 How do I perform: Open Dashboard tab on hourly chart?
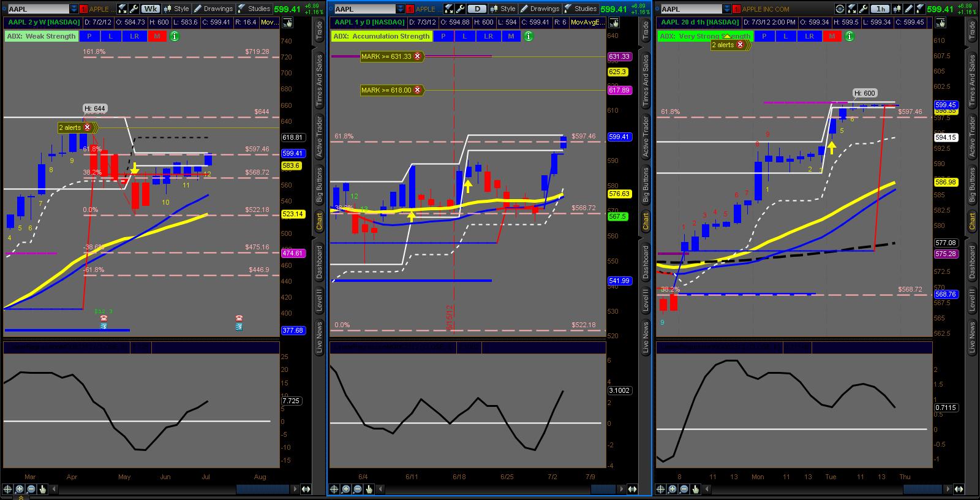tap(972, 262)
